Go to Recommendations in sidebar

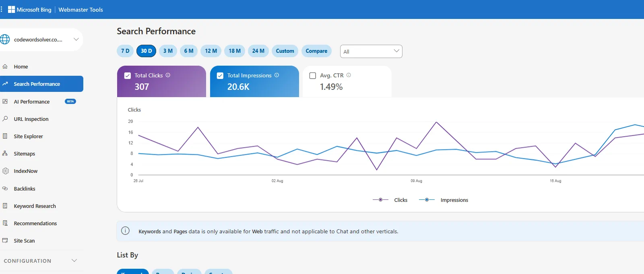tap(35, 223)
